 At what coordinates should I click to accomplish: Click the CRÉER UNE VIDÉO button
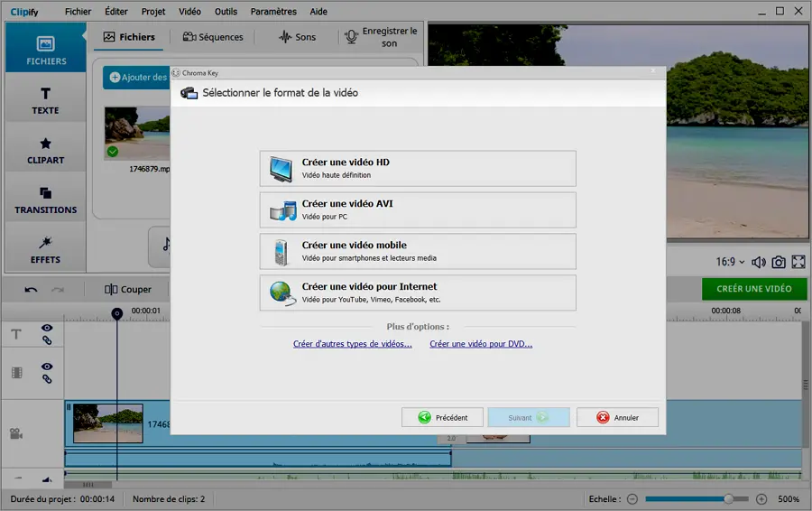754,289
